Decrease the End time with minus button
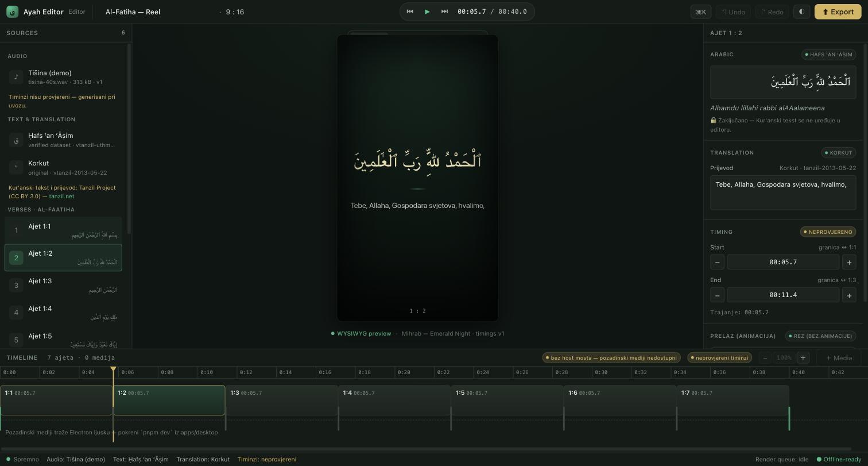 click(717, 295)
